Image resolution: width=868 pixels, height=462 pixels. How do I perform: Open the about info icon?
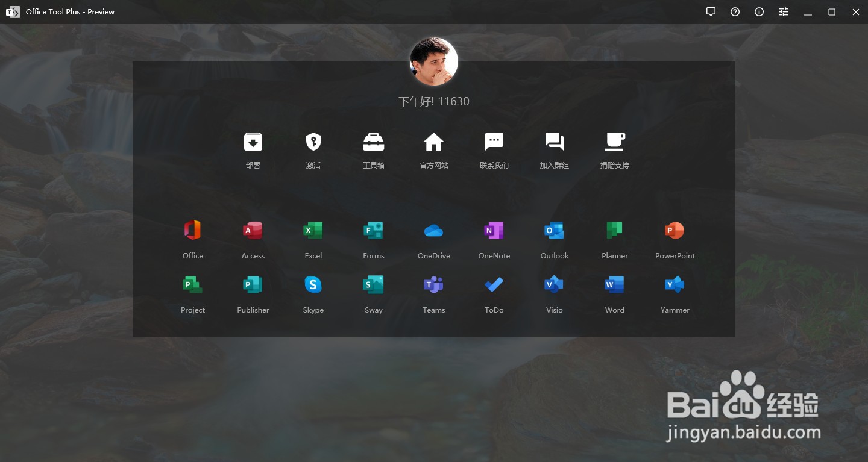pyautogui.click(x=759, y=12)
